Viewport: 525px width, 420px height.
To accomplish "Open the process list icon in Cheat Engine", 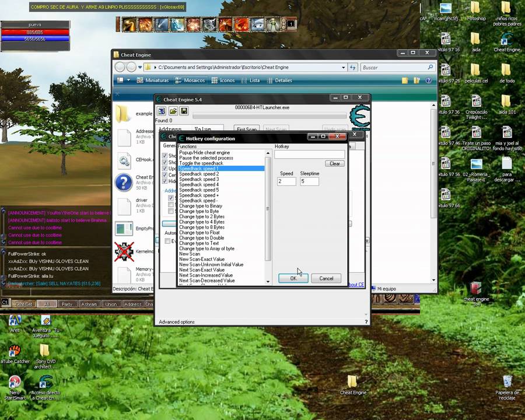I will 162,111.
